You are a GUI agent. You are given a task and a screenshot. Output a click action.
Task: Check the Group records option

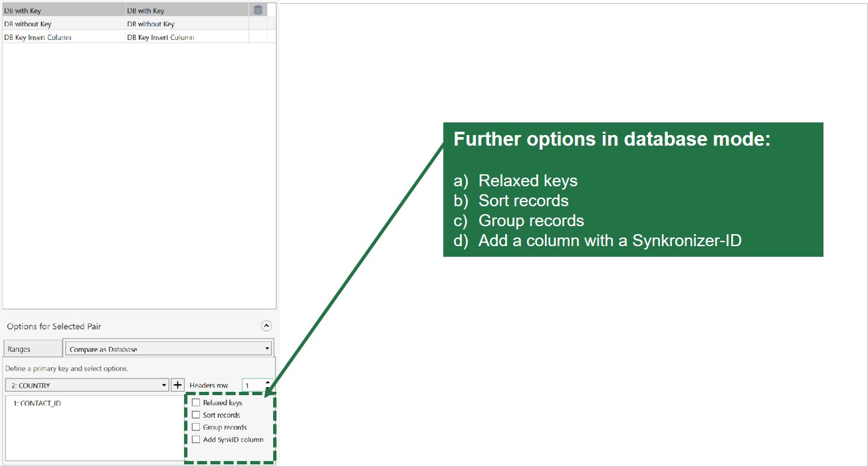point(196,427)
